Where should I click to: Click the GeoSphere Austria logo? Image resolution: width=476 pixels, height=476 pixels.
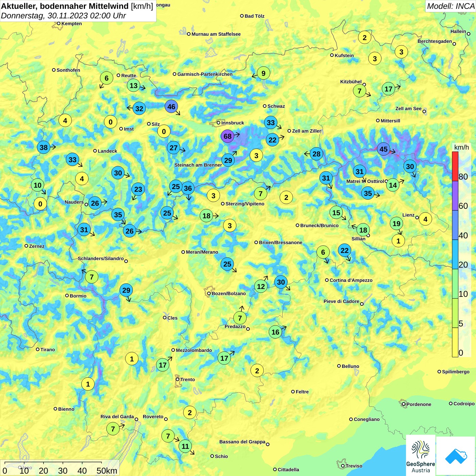click(421, 455)
